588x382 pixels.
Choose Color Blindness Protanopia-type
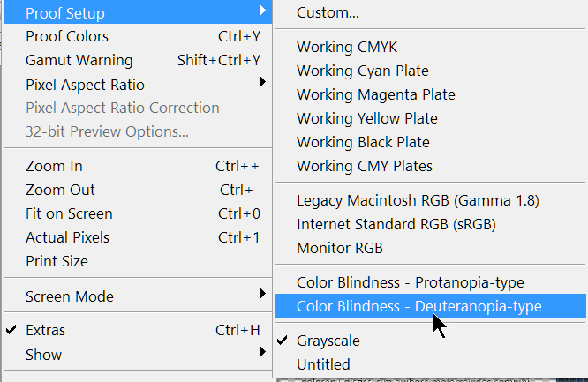pyautogui.click(x=411, y=283)
